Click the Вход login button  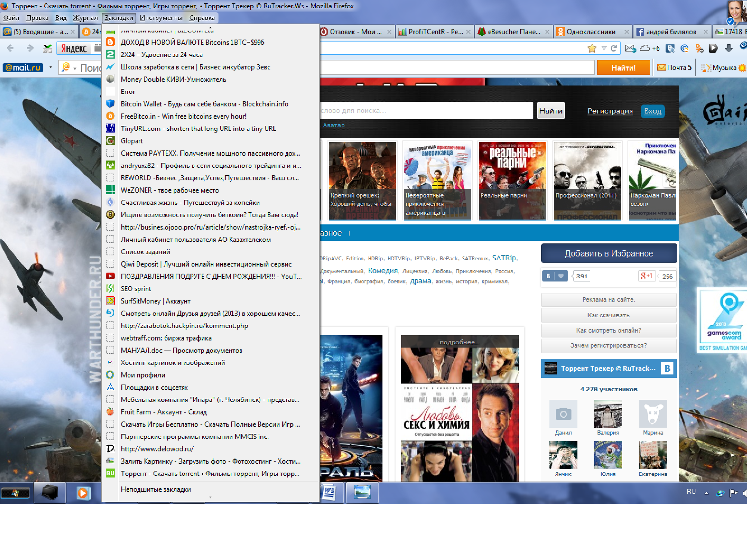653,111
